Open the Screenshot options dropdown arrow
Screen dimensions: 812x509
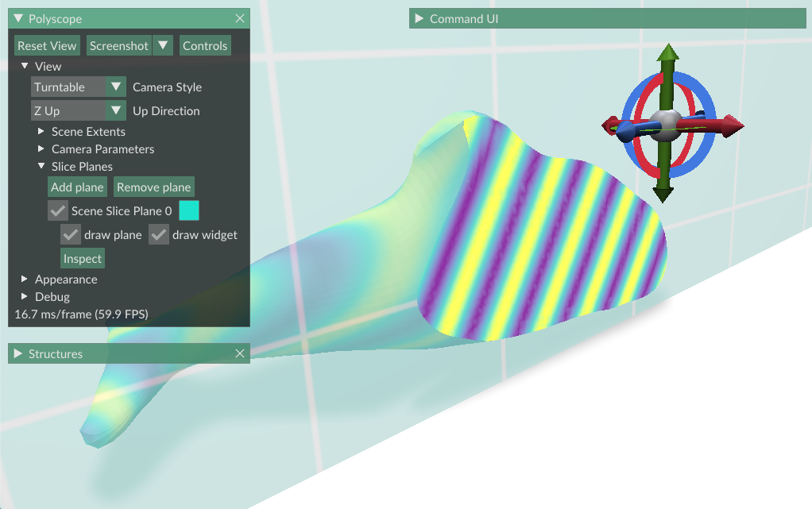[163, 45]
